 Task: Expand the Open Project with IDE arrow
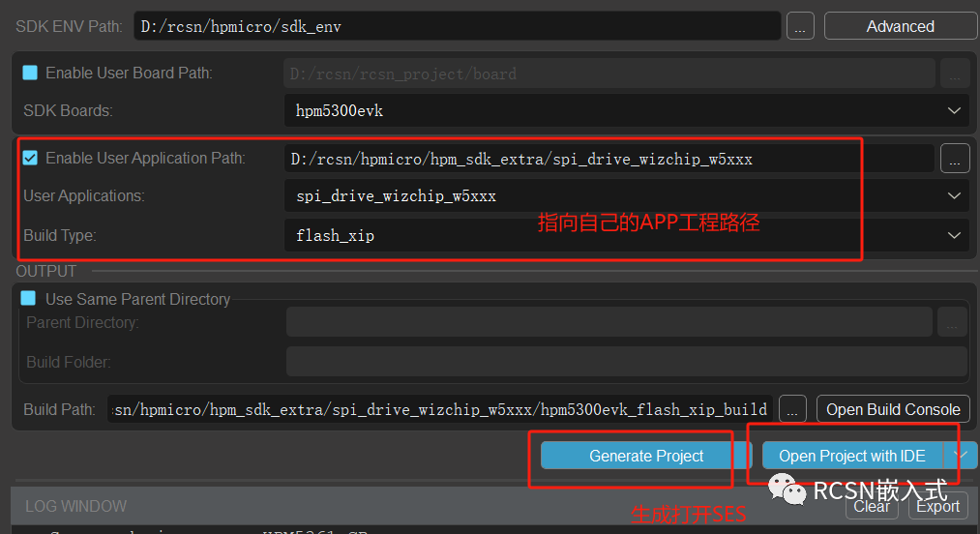coord(960,456)
